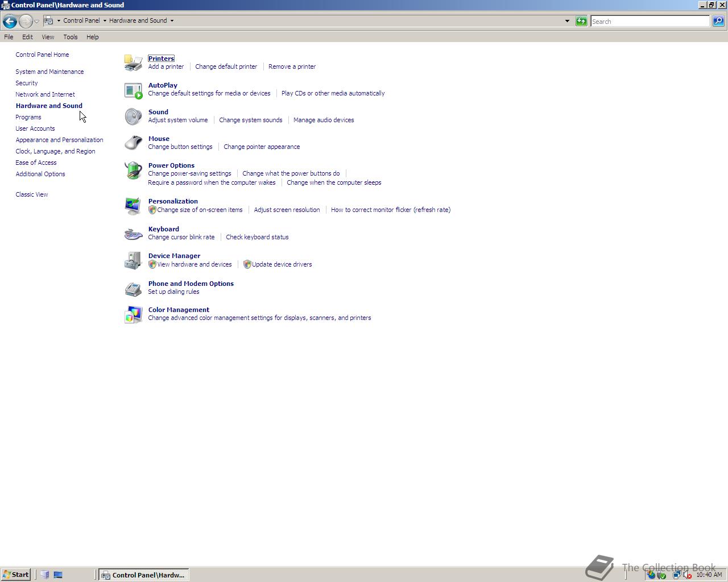Click Adjust system volume

click(x=178, y=120)
